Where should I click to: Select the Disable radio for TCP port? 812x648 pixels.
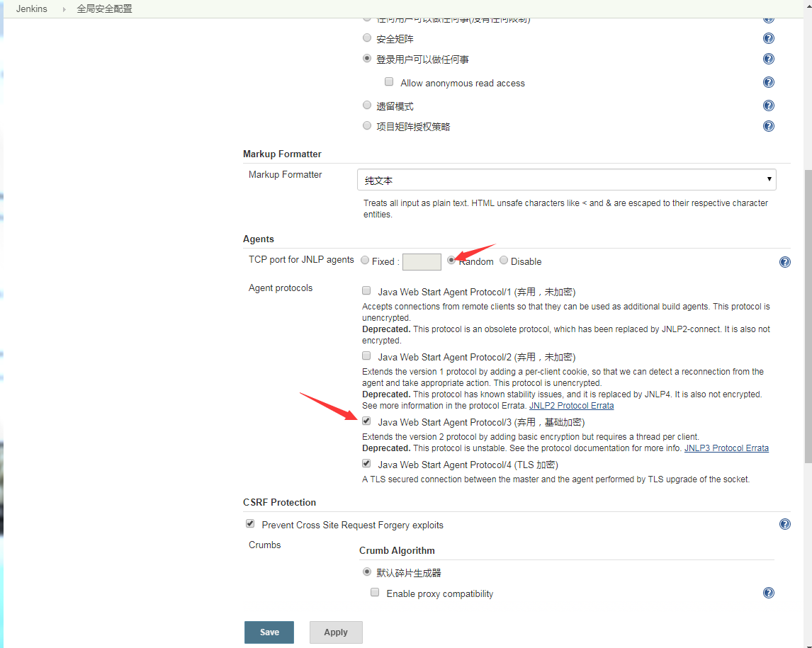tap(504, 261)
